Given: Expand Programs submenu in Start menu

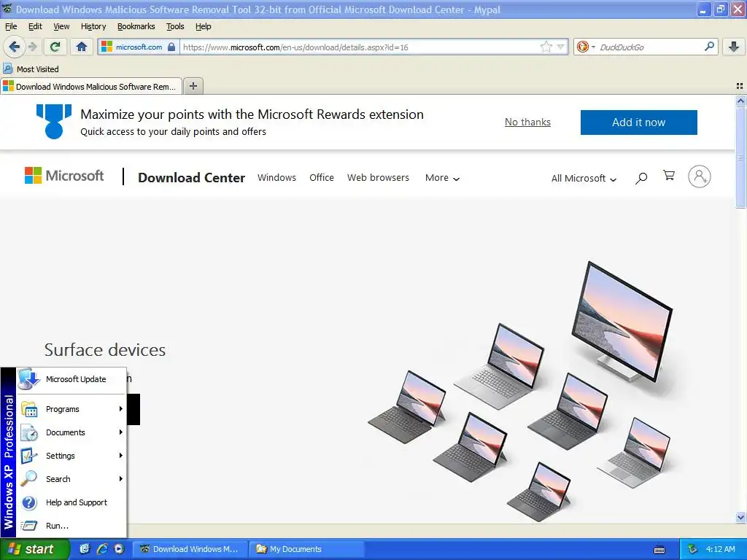Looking at the screenshot, I should point(71,409).
